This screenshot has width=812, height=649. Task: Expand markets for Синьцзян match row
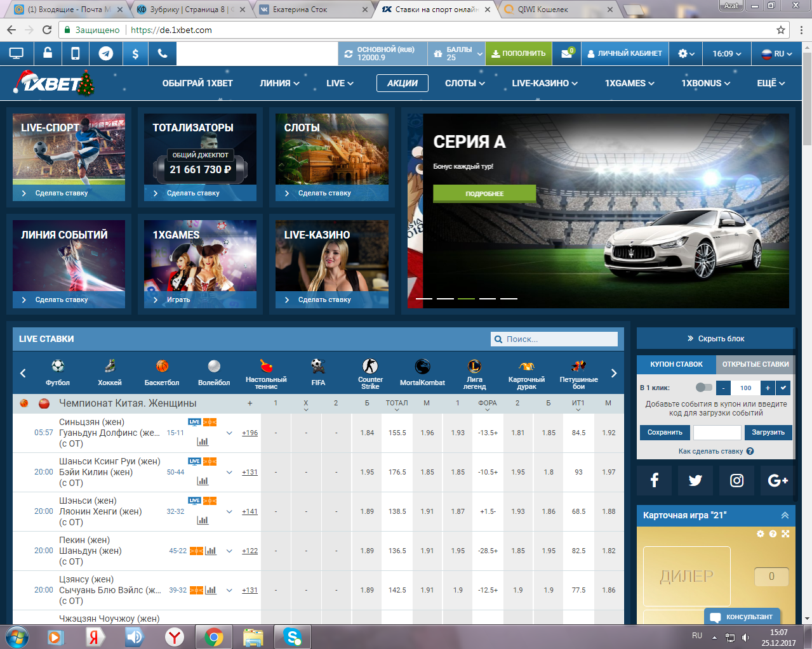tap(229, 433)
